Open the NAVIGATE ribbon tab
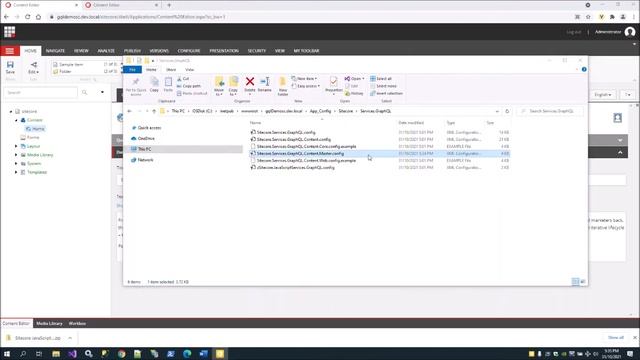The width and height of the screenshot is (640, 360). point(55,51)
